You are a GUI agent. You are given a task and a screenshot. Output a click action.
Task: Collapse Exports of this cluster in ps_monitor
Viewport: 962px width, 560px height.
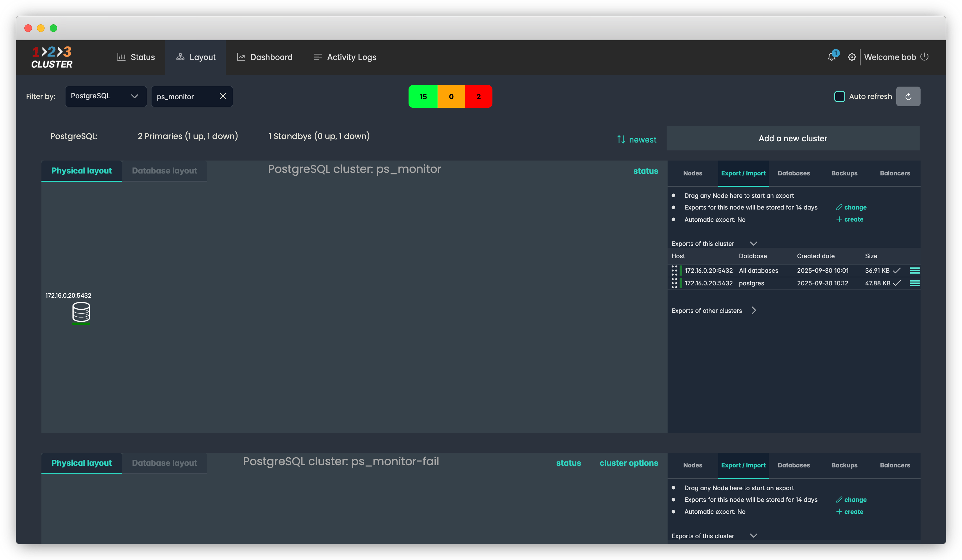click(x=753, y=243)
